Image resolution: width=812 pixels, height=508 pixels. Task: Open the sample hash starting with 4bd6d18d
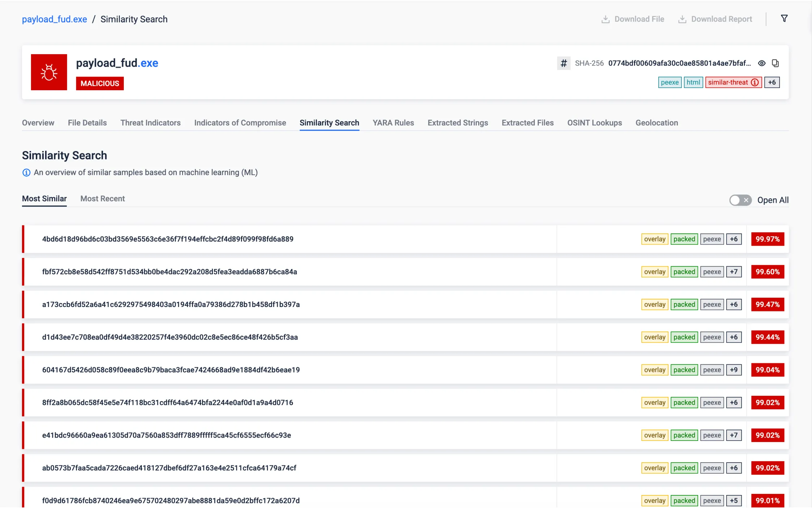coord(168,239)
